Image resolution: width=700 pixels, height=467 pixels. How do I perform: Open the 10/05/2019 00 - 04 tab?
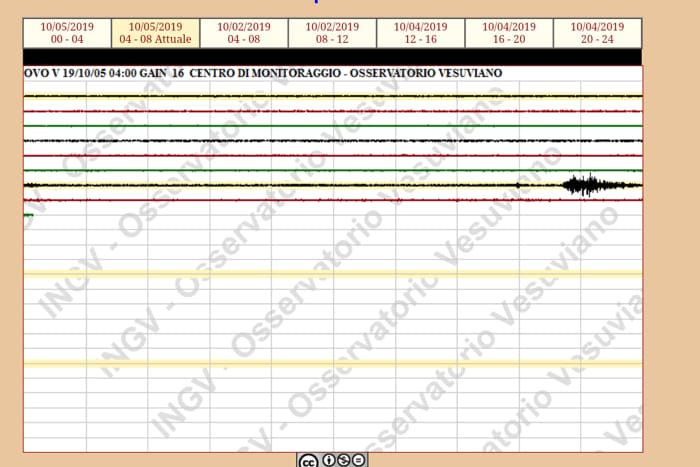point(67,33)
